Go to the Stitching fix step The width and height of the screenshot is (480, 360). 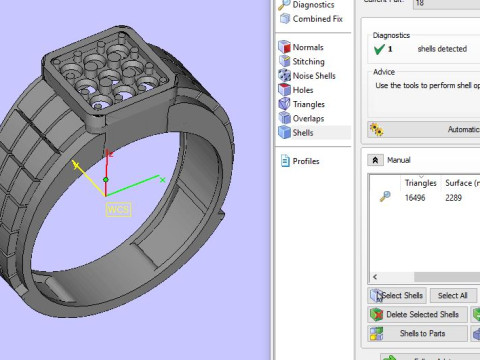[x=308, y=61]
